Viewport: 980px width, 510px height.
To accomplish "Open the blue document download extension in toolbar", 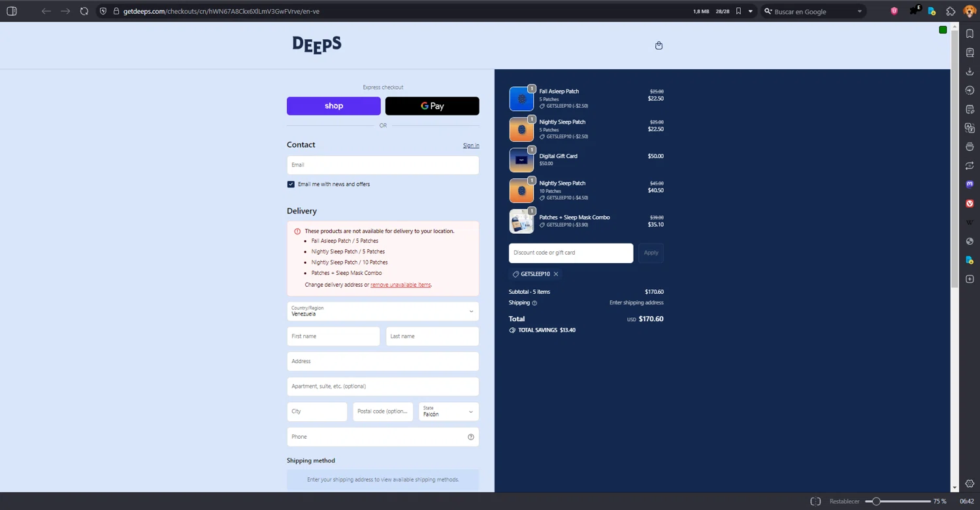I will pos(932,11).
